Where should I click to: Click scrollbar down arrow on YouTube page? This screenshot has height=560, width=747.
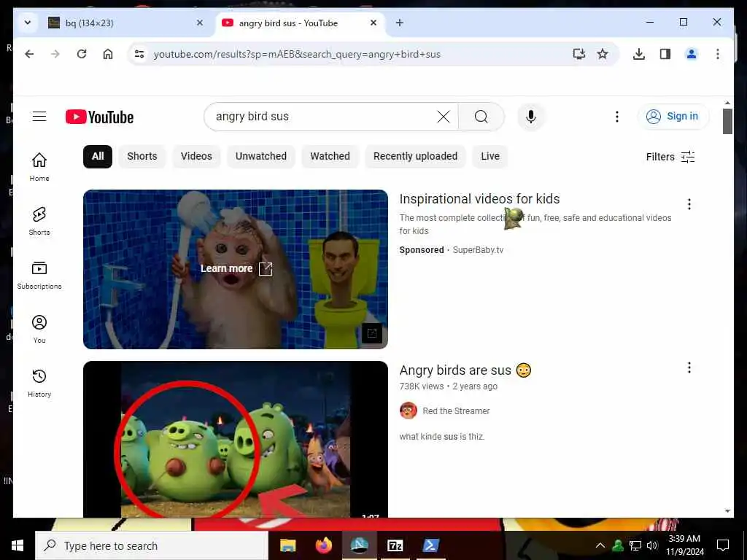[727, 511]
